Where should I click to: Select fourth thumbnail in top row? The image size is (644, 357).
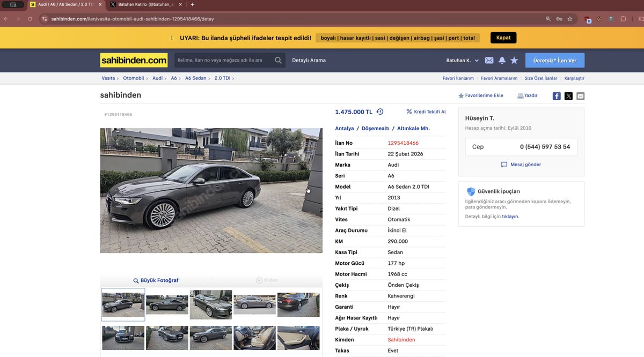[254, 304]
